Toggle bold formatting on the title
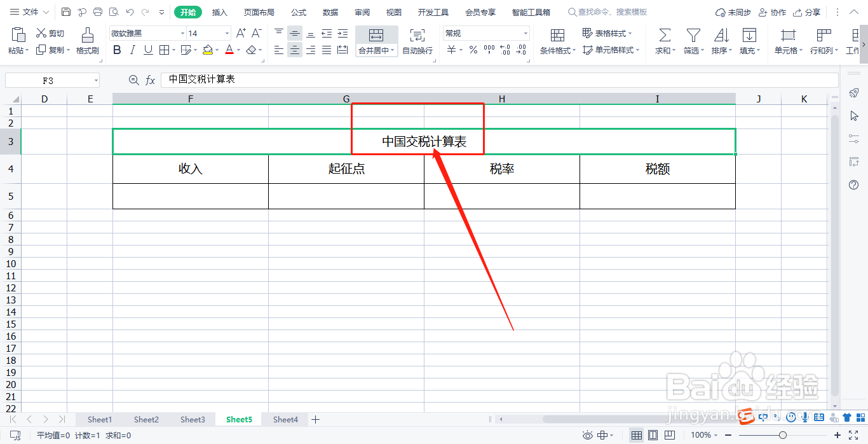This screenshot has width=868, height=444. click(x=116, y=49)
